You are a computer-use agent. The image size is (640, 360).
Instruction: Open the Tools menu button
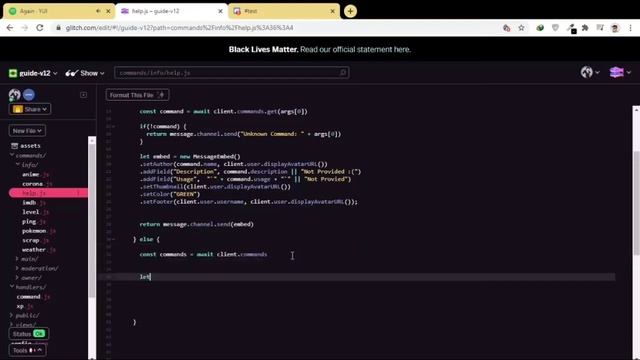point(27,350)
